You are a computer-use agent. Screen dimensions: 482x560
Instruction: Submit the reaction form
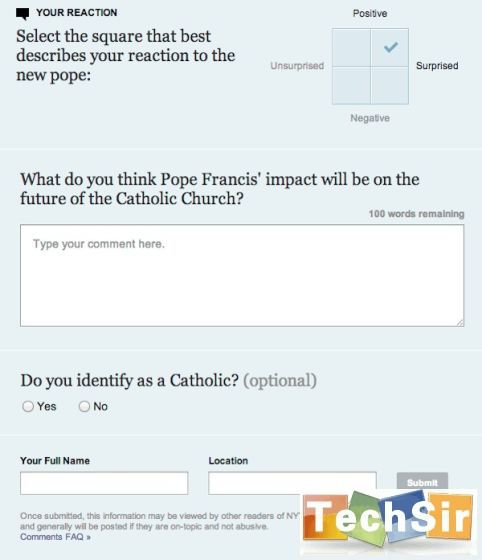tap(422, 482)
